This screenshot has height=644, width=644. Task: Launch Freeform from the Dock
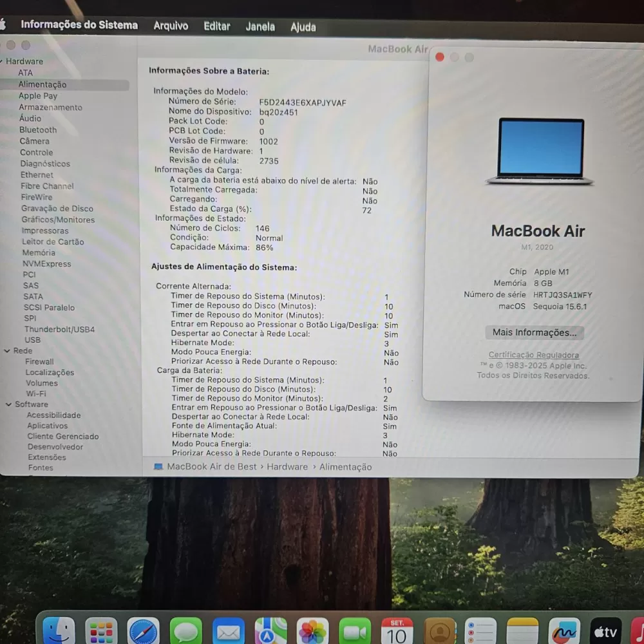point(564,631)
